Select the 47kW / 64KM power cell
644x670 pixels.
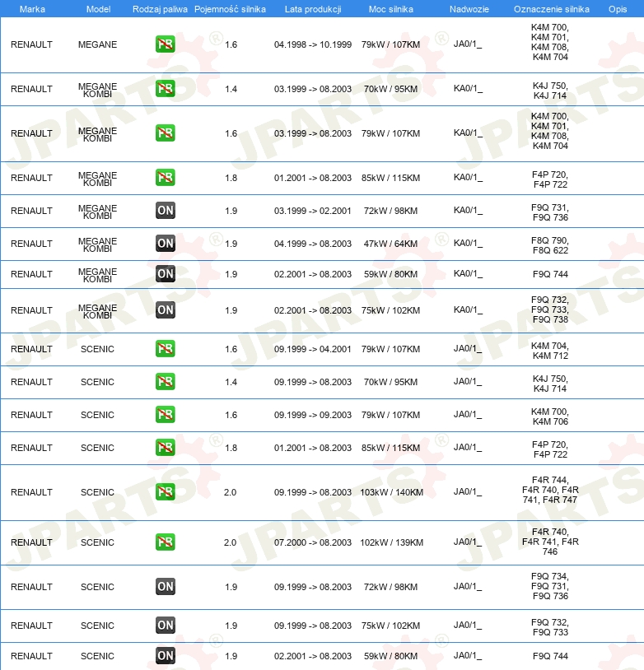tap(390, 244)
